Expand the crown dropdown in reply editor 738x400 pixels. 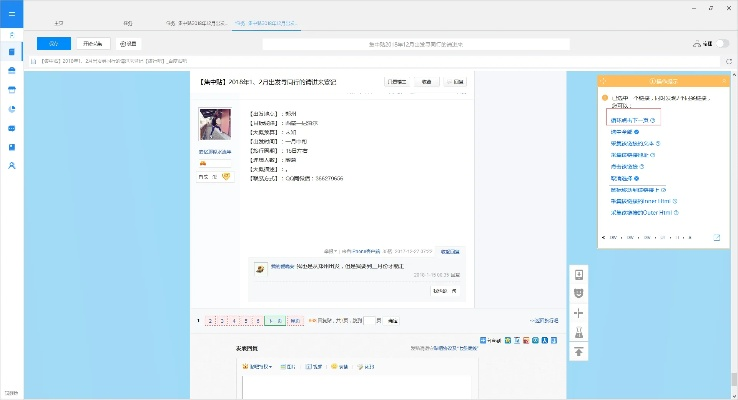tap(271, 367)
